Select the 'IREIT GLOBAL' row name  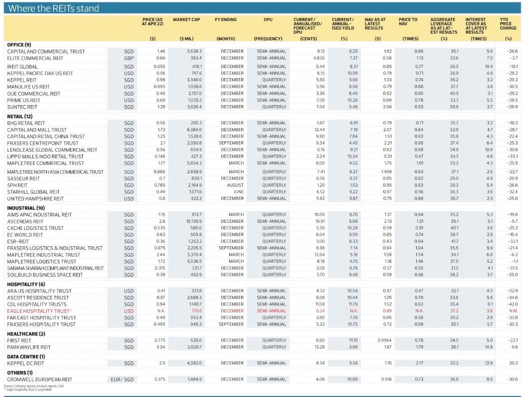23,67
